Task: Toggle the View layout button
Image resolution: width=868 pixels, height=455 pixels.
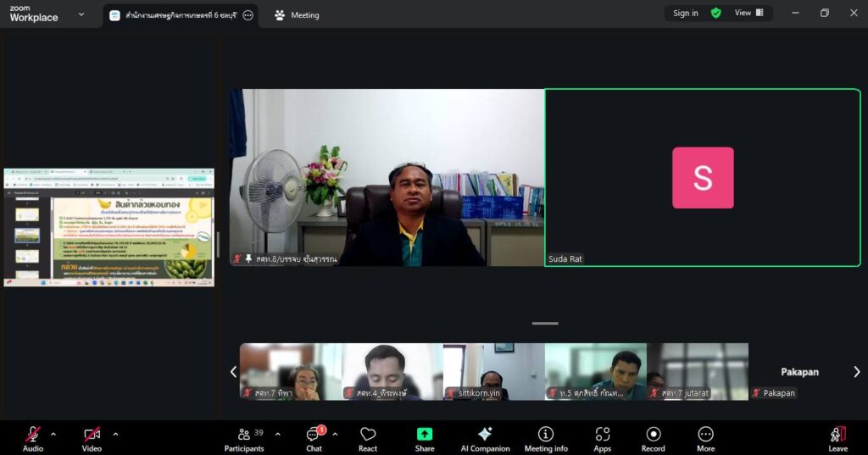Action: (x=749, y=13)
